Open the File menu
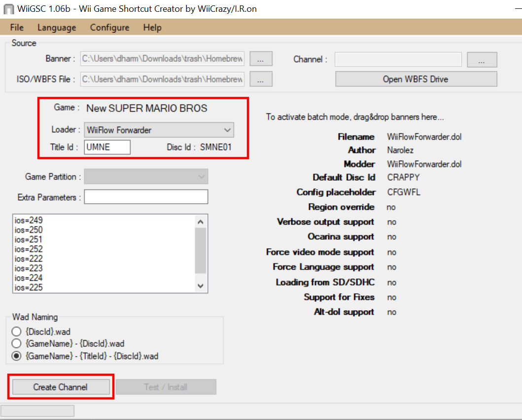The image size is (522, 420). [17, 27]
